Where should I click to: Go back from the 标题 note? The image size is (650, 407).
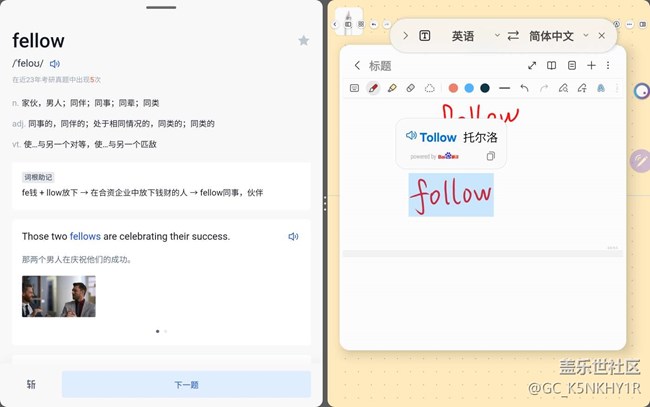point(357,66)
